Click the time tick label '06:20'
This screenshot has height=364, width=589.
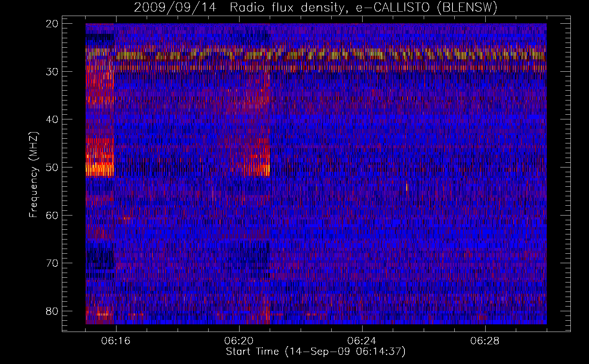click(x=239, y=341)
